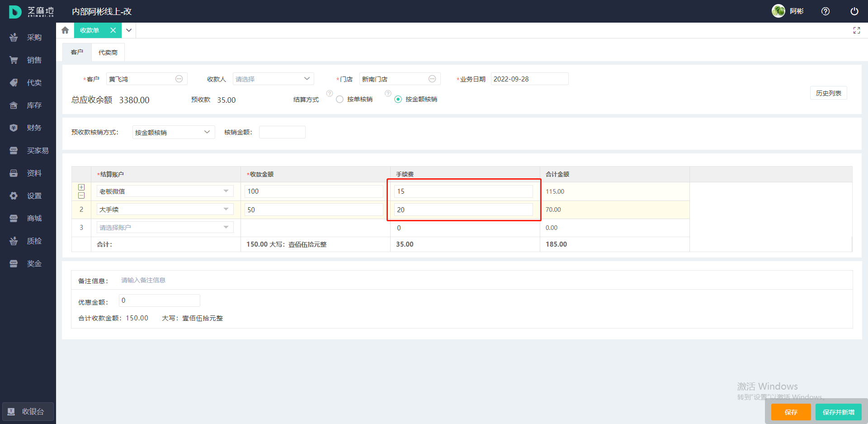Click the 保存并新增 button
Image resolution: width=868 pixels, height=424 pixels.
[838, 412]
